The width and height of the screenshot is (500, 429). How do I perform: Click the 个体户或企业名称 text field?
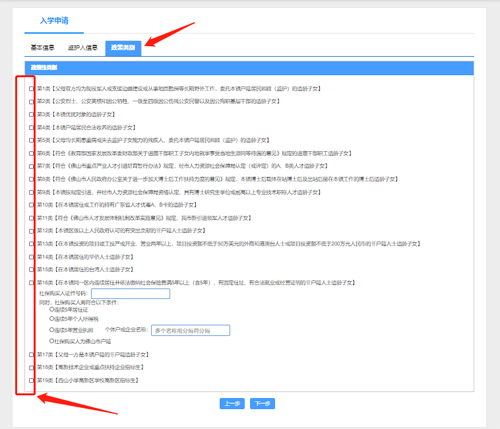point(190,330)
